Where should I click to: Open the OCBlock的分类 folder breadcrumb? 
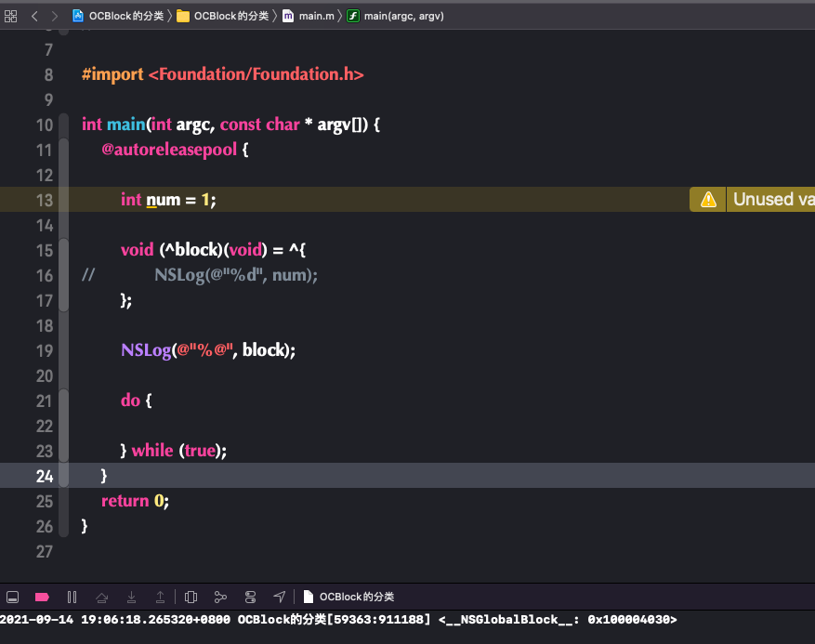point(223,16)
